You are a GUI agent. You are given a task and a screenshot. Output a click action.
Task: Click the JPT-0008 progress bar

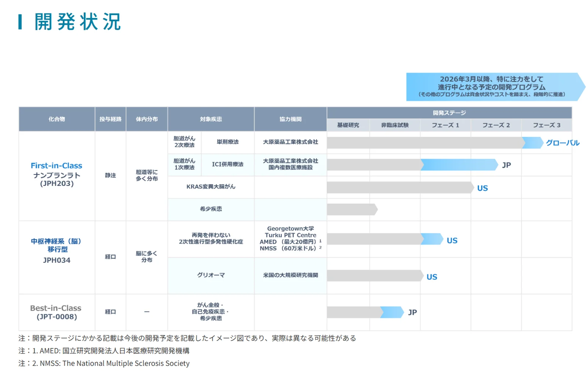[x=366, y=312]
